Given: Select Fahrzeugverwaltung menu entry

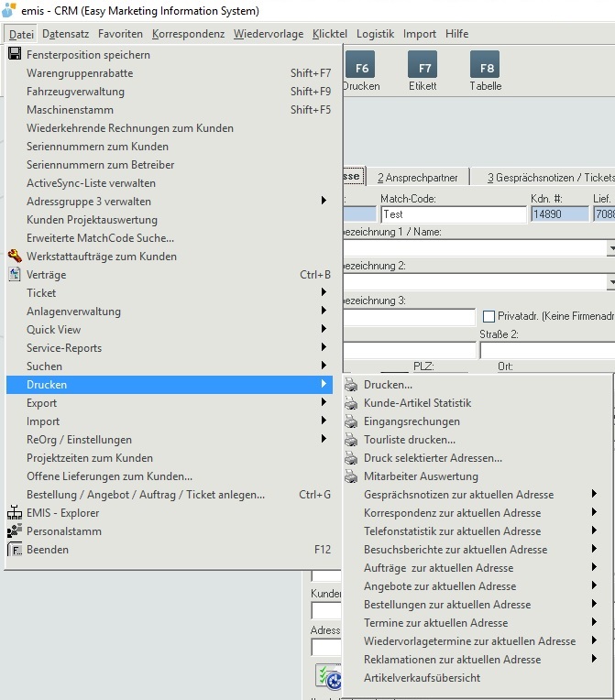Looking at the screenshot, I should click(170, 91).
